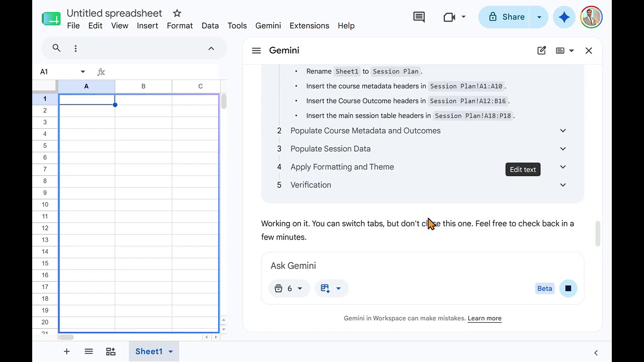This screenshot has width=644, height=362.
Task: Expand the Verification step
Action: point(563,185)
